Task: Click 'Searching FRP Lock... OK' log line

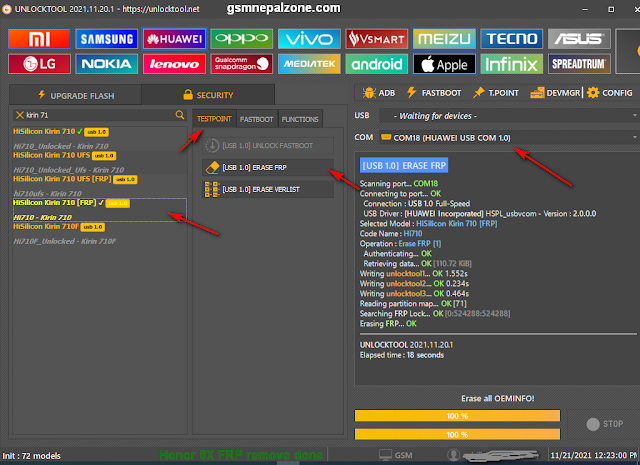Action: [435, 314]
